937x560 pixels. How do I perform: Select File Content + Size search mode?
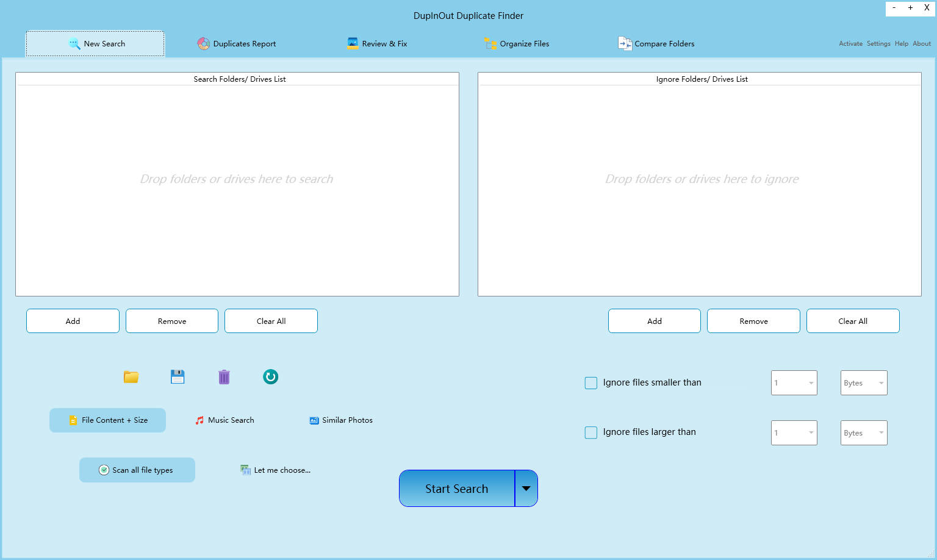107,420
